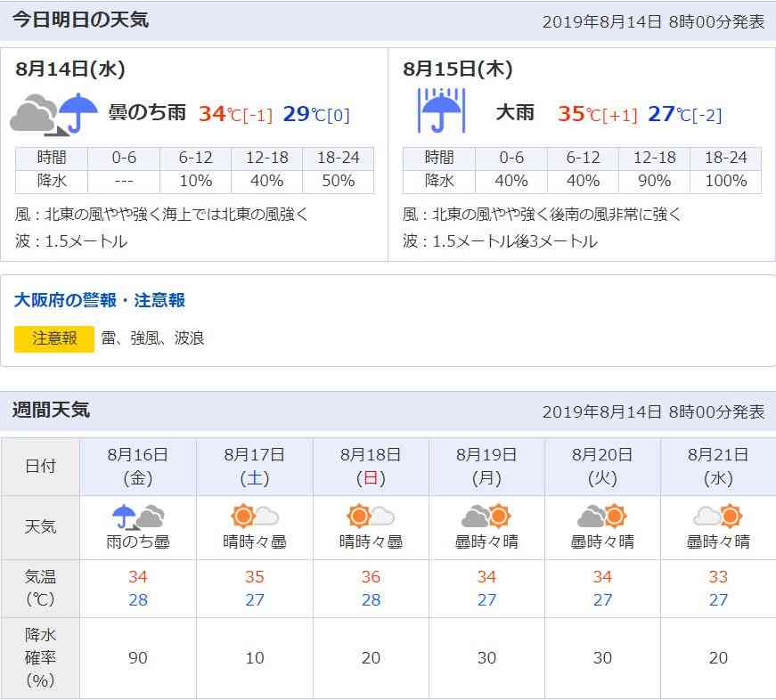Open the 大阪府の警報・注意報 link

coord(100,300)
